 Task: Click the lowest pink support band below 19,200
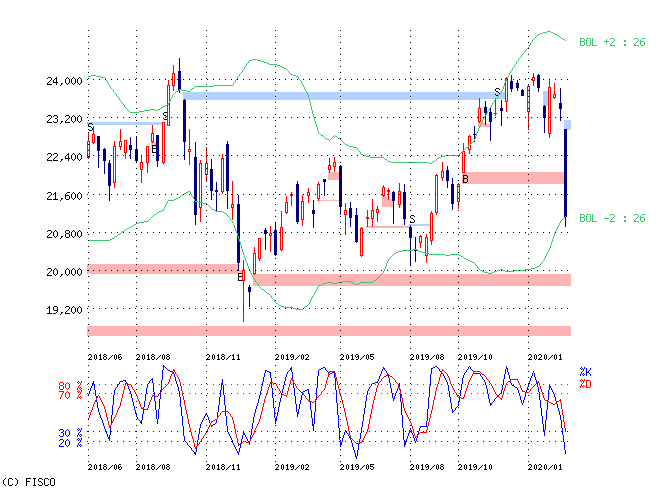pos(329,331)
